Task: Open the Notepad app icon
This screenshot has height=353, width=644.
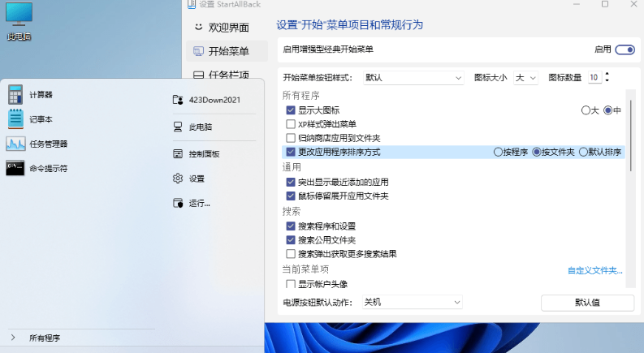Action: tap(15, 119)
